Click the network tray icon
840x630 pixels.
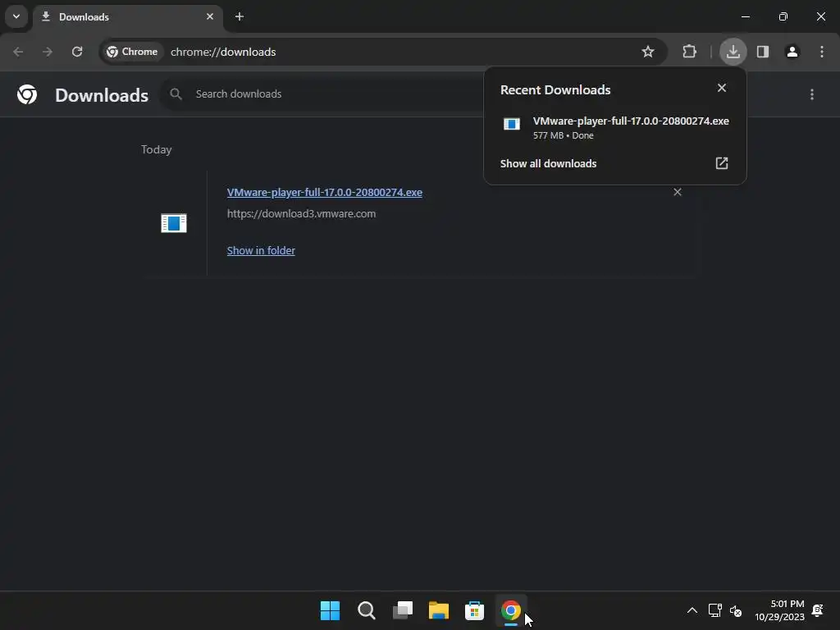(714, 610)
